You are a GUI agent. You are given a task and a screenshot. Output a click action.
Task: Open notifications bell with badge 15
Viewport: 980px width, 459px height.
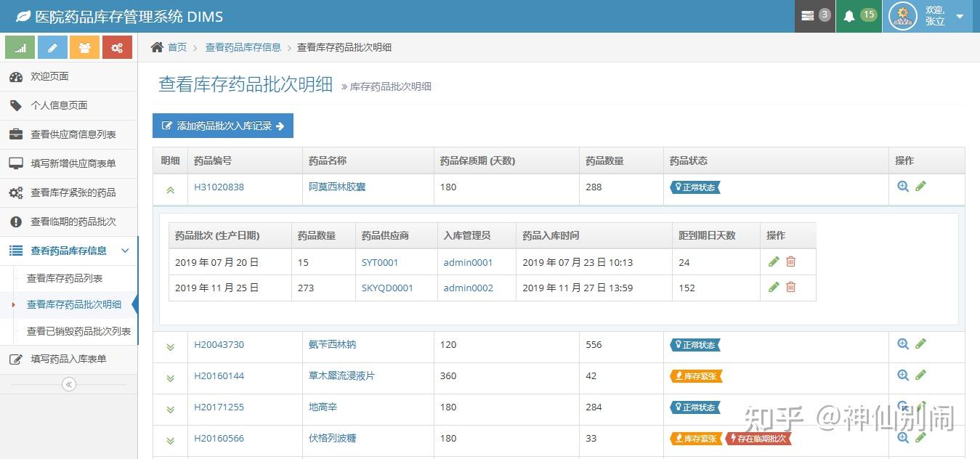(x=859, y=16)
